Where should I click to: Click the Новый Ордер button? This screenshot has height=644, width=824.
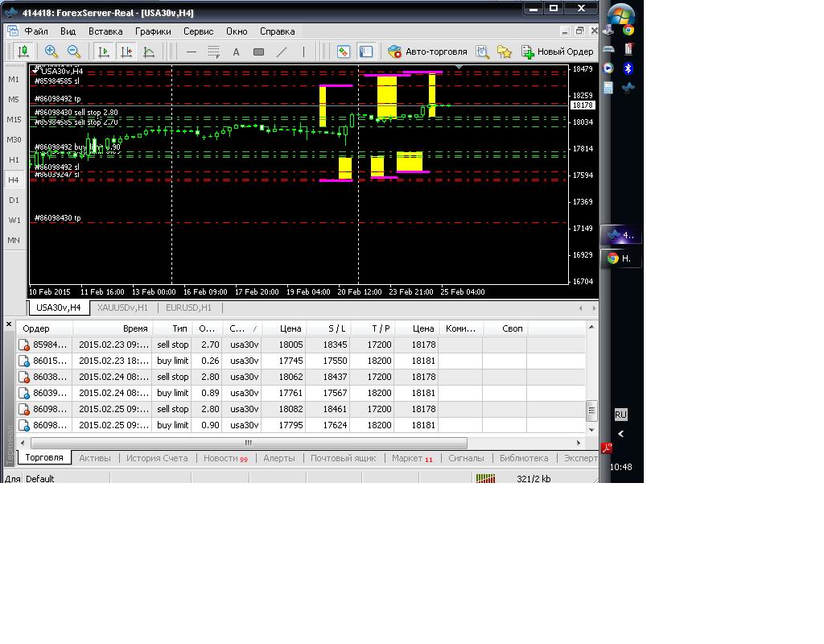(x=557, y=52)
